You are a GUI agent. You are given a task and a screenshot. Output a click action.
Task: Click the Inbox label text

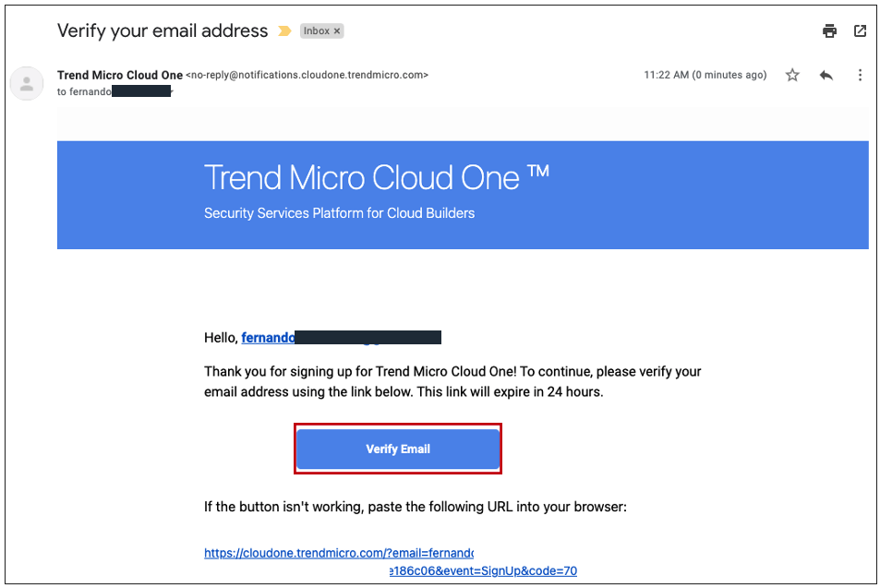pos(317,30)
